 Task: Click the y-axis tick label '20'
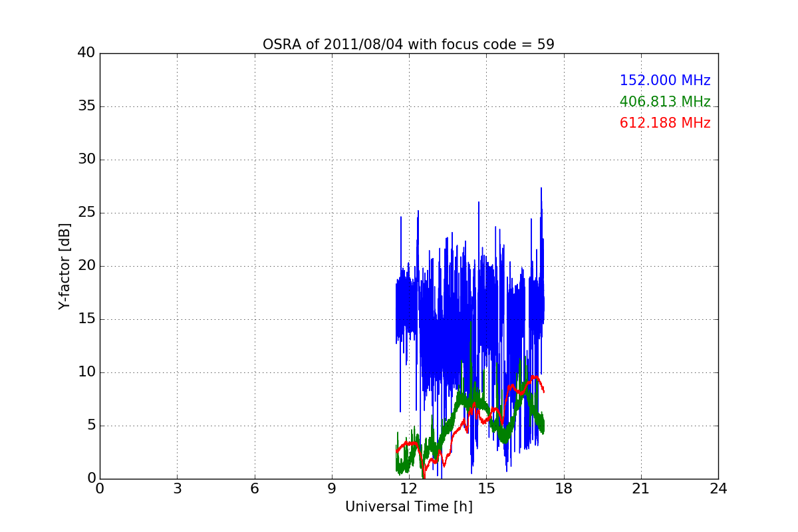pos(86,266)
